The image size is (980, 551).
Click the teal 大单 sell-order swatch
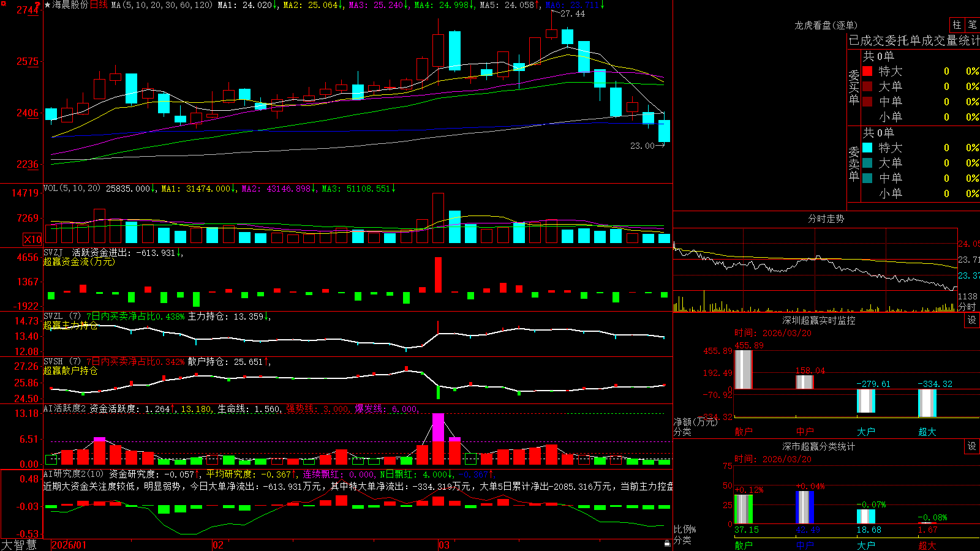(x=867, y=163)
